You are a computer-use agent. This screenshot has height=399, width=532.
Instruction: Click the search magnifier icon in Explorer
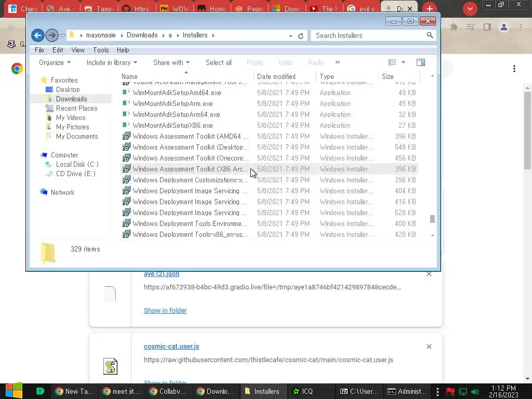coord(430,35)
